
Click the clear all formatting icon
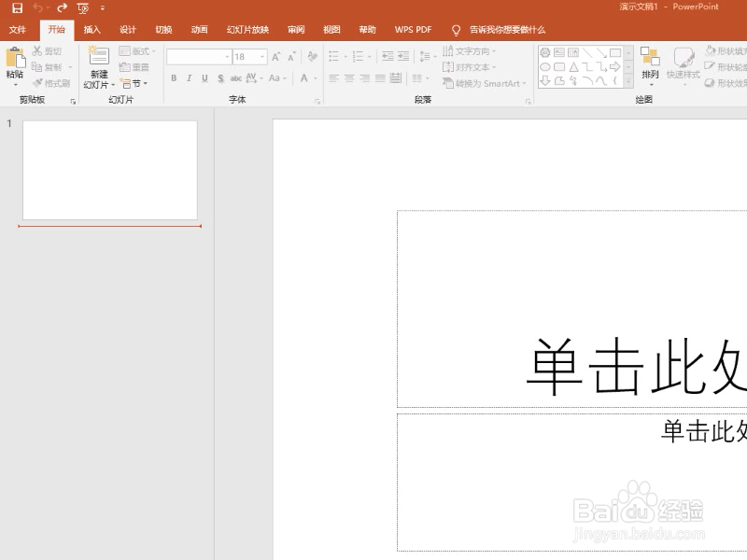(x=313, y=57)
